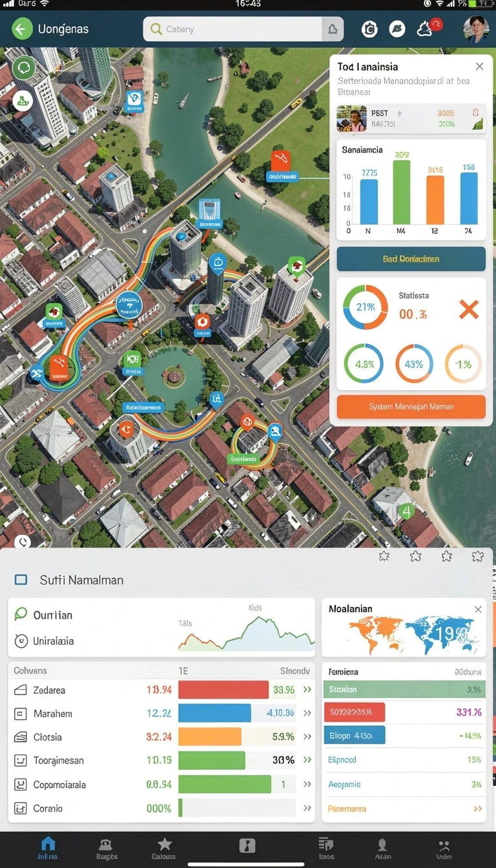Tap the compass icon in header
The image size is (496, 868).
pos(397,28)
